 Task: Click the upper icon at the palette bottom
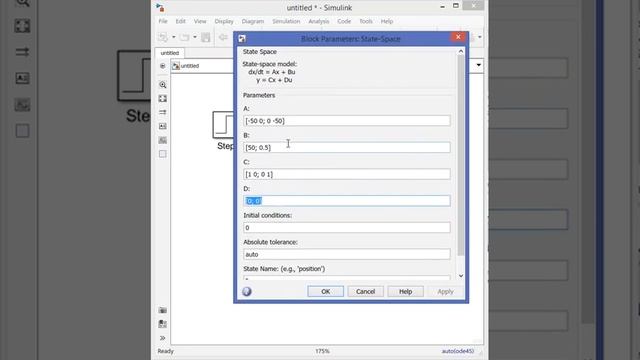(162, 310)
